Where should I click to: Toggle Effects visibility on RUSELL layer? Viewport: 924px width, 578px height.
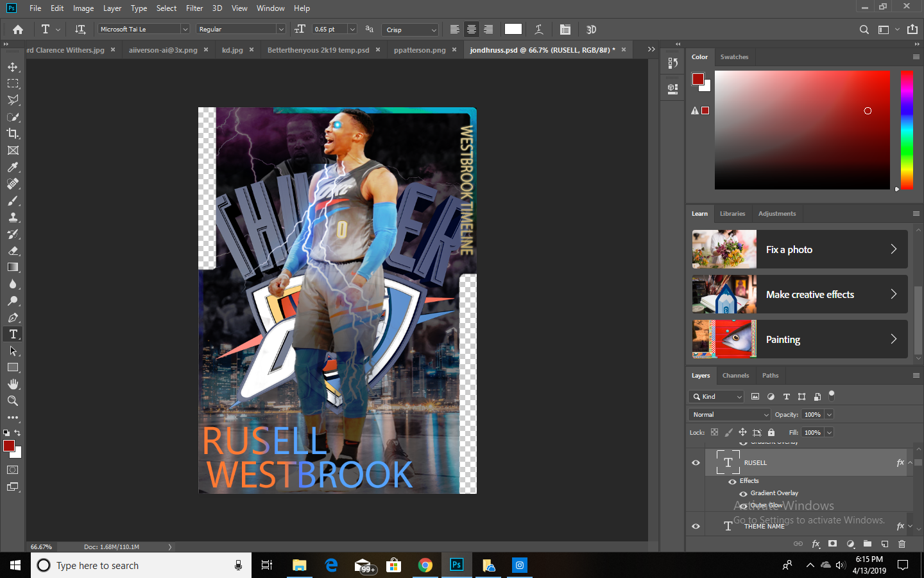732,481
